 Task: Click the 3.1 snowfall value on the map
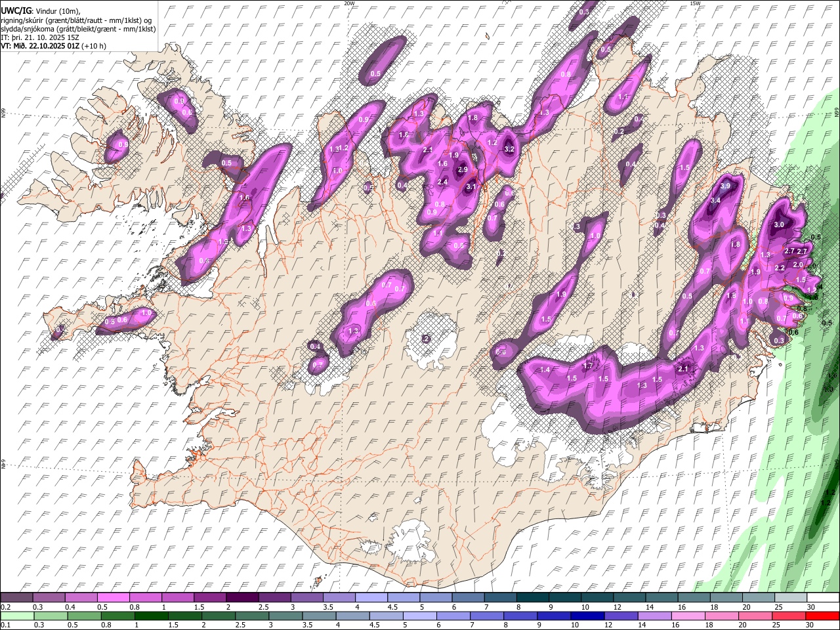tap(471, 187)
